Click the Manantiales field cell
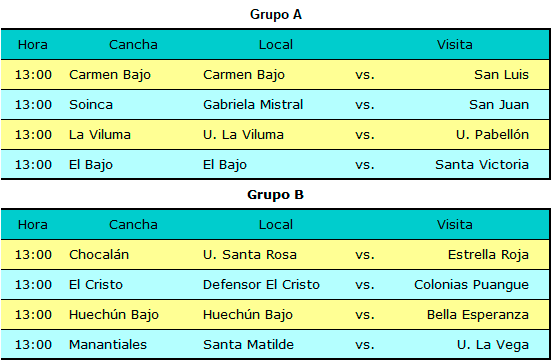Screen dimensions: 551x360 point(108,345)
